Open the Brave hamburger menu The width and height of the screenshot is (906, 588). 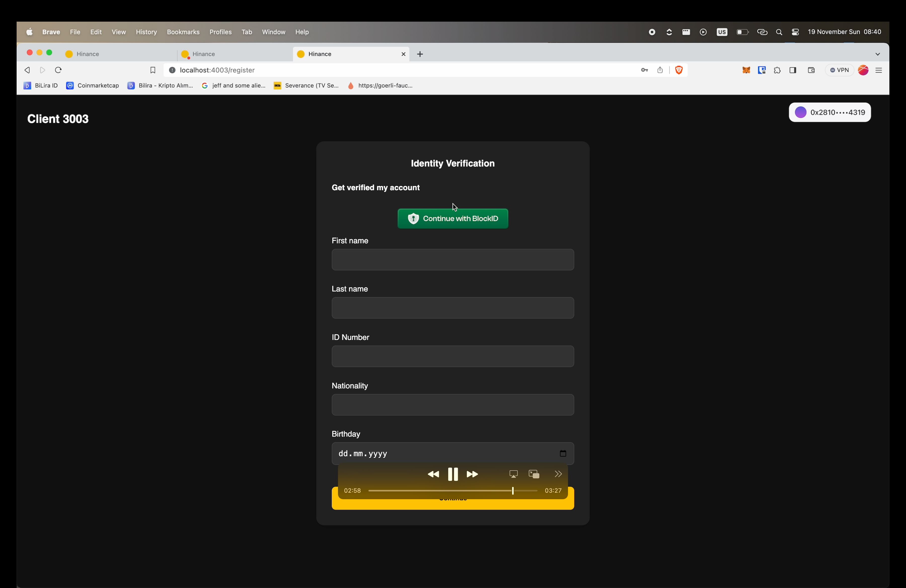(879, 70)
